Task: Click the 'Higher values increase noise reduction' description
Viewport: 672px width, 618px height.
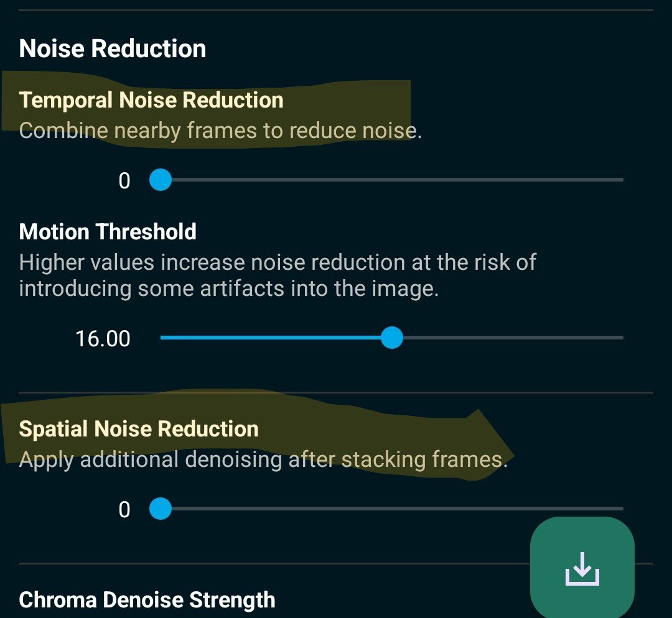Action: pyautogui.click(x=278, y=275)
